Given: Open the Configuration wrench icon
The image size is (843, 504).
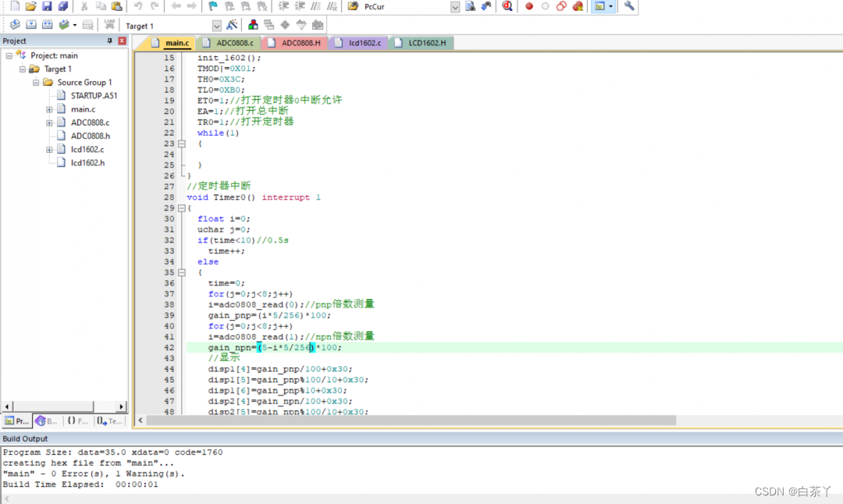Looking at the screenshot, I should click(629, 6).
